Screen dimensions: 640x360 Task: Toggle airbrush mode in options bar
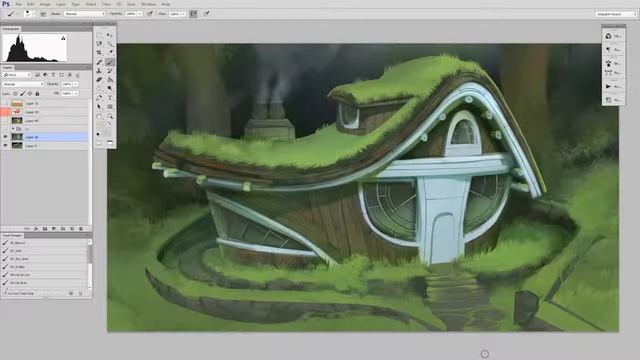pyautogui.click(x=193, y=14)
